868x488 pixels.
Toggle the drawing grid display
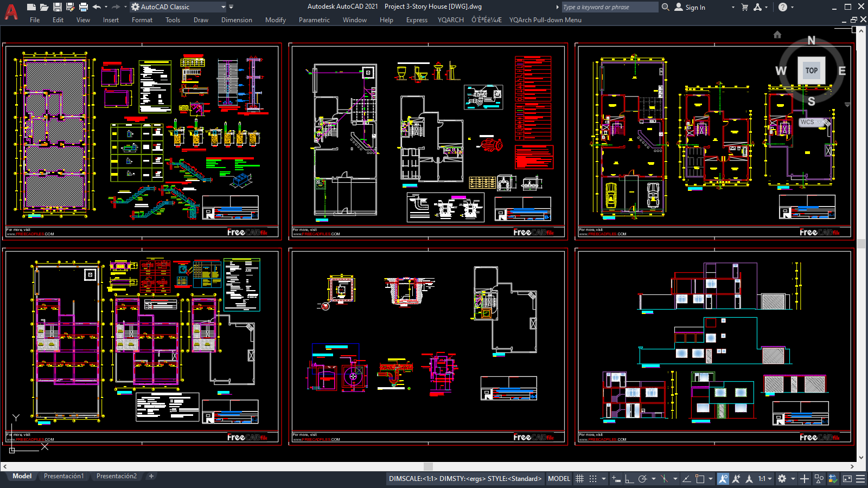(579, 479)
